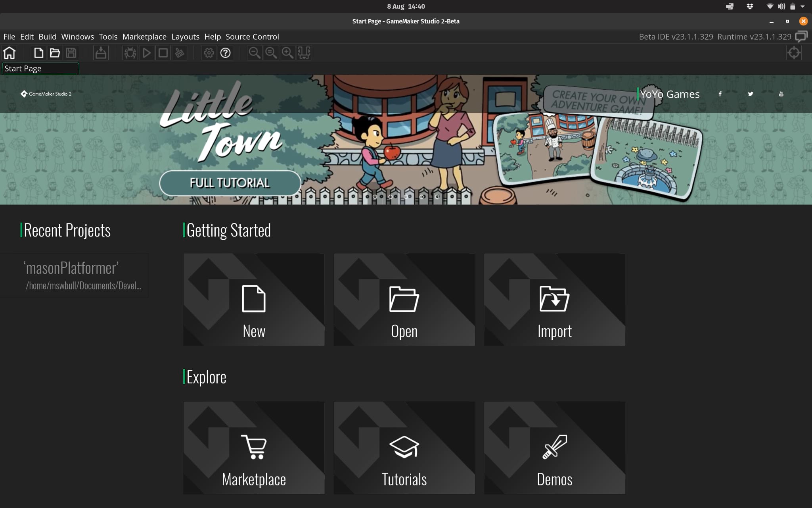The height and width of the screenshot is (508, 812).
Task: Open project via toolbar folder icon
Action: (x=55, y=53)
